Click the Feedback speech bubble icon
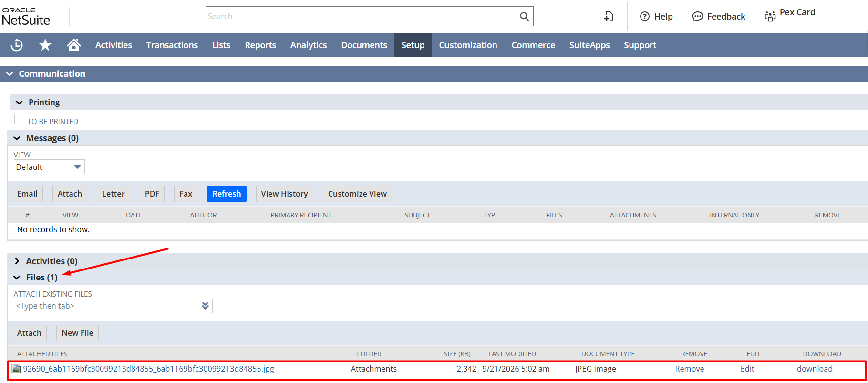The height and width of the screenshot is (383, 868). click(697, 17)
